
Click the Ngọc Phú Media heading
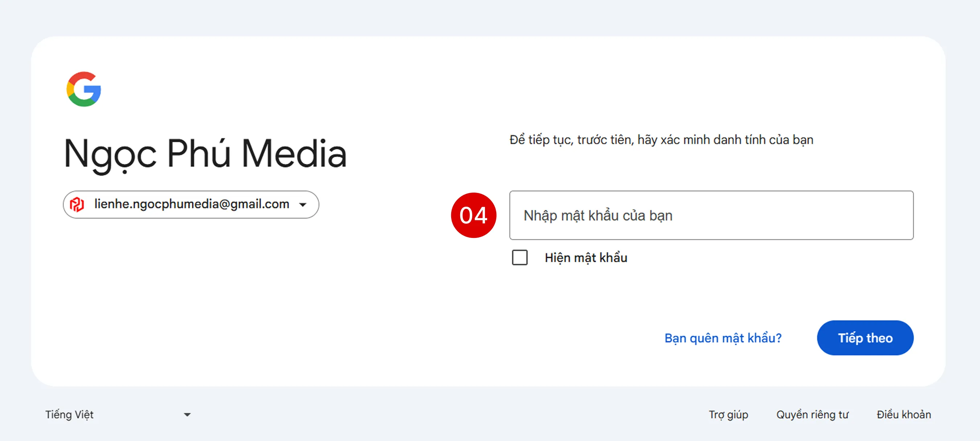click(x=206, y=153)
